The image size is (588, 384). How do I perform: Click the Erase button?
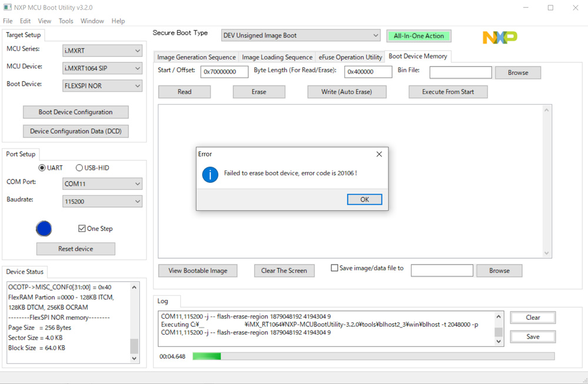click(259, 92)
